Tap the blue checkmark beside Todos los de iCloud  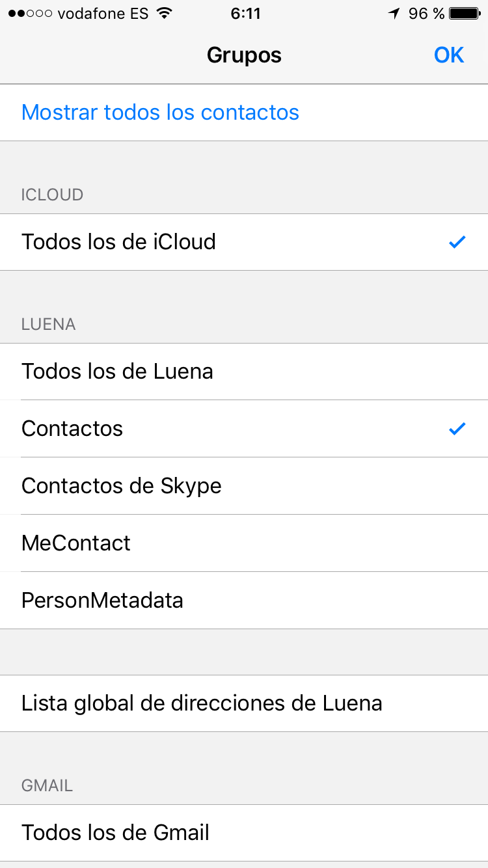click(457, 242)
